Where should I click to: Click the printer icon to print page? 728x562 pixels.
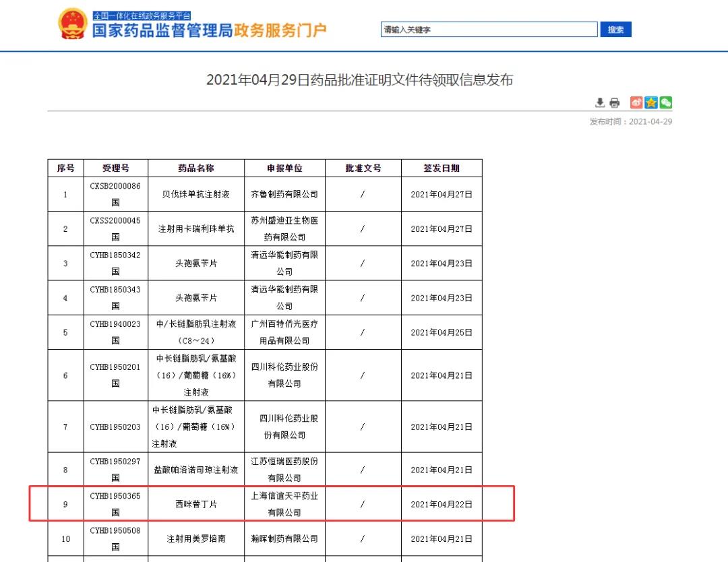click(614, 103)
